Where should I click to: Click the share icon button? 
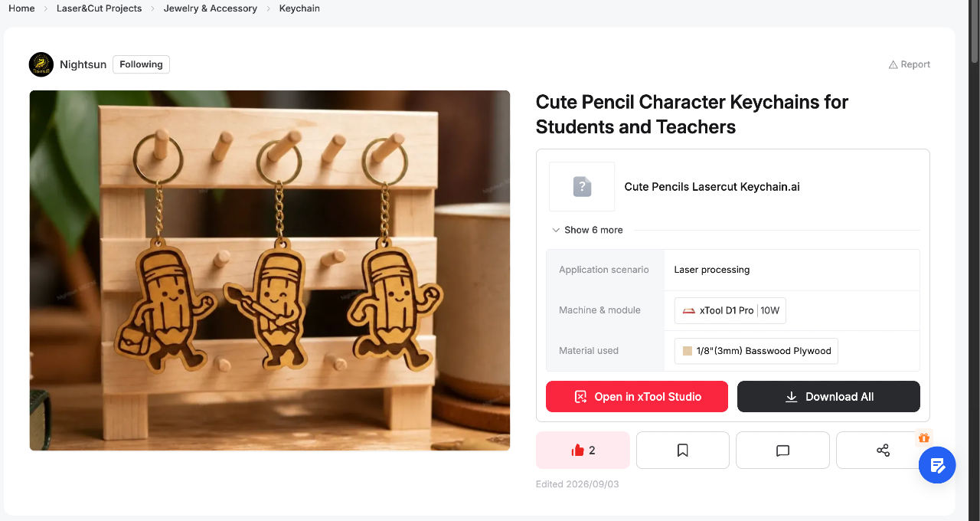click(x=883, y=451)
